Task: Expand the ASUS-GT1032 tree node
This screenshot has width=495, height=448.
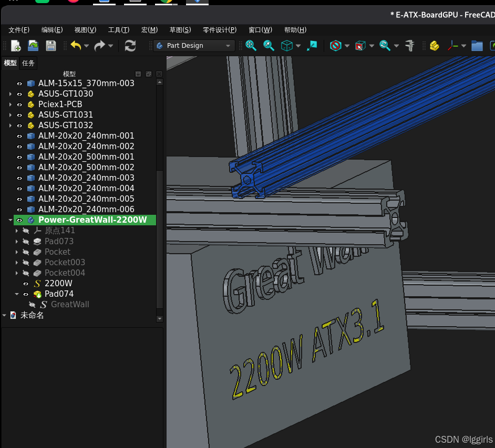Action: (11, 125)
